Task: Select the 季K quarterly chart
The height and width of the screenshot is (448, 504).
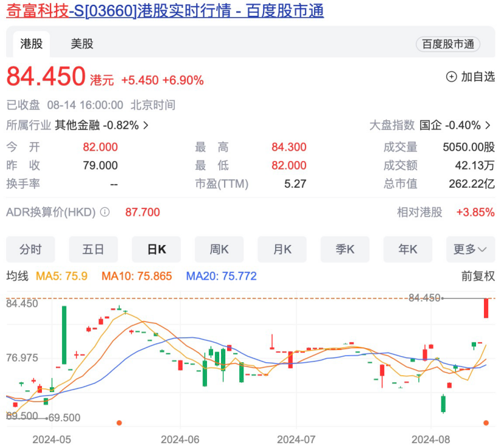Action: tap(344, 249)
